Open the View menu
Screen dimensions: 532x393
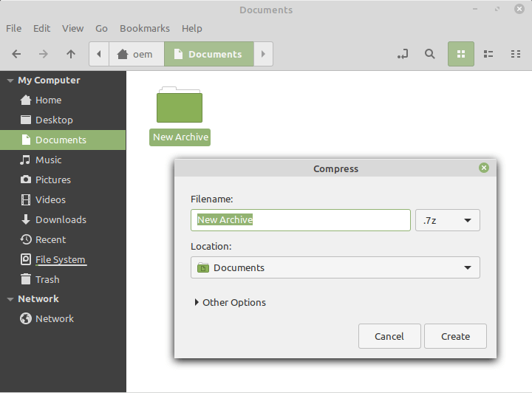pyautogui.click(x=72, y=28)
